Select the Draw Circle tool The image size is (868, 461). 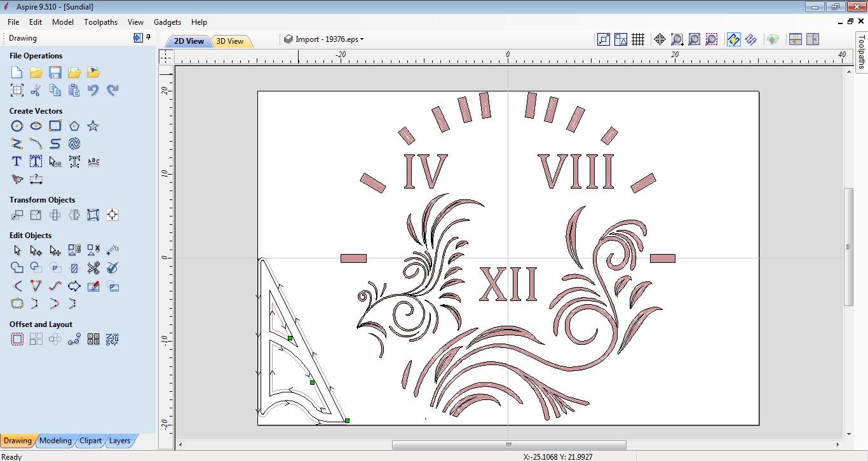pos(17,126)
